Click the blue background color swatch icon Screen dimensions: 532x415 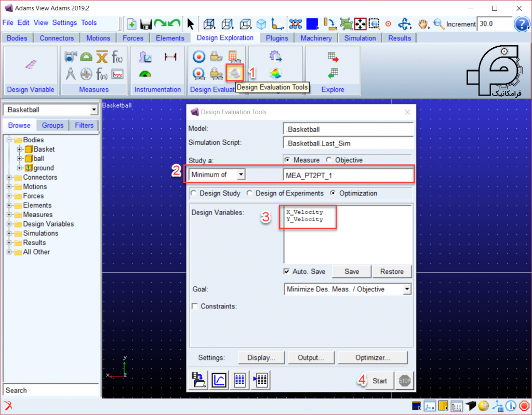(x=312, y=24)
